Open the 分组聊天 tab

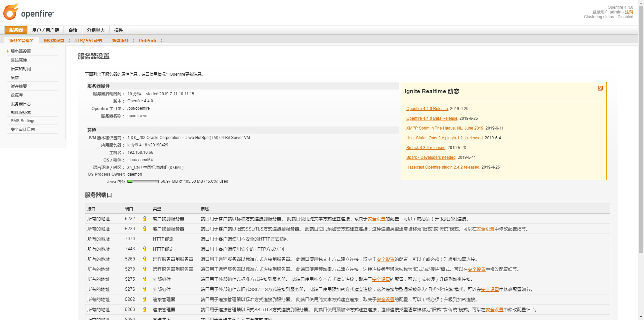pos(96,30)
